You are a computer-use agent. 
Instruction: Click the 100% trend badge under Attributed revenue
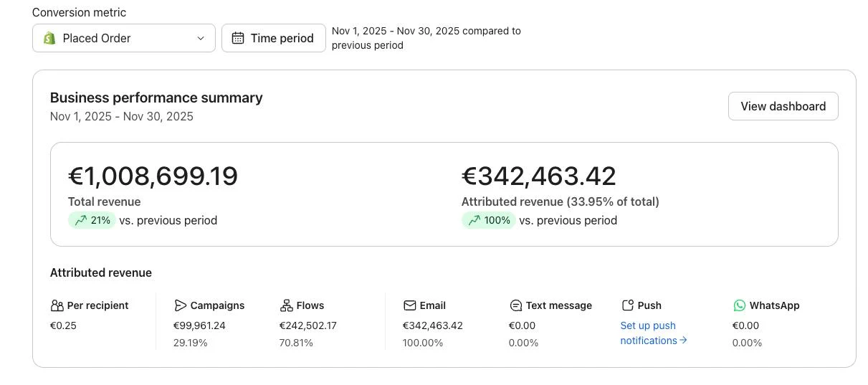[488, 220]
